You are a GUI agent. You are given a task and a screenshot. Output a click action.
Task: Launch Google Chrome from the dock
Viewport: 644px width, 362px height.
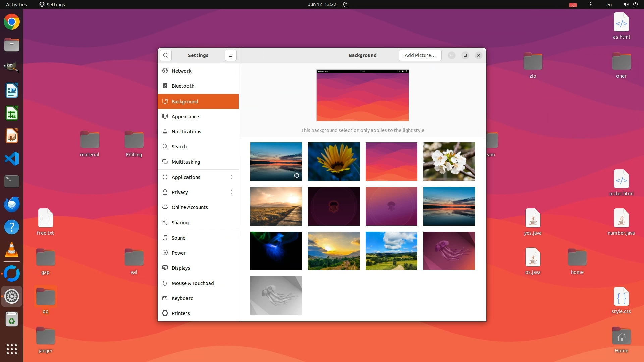pyautogui.click(x=12, y=22)
